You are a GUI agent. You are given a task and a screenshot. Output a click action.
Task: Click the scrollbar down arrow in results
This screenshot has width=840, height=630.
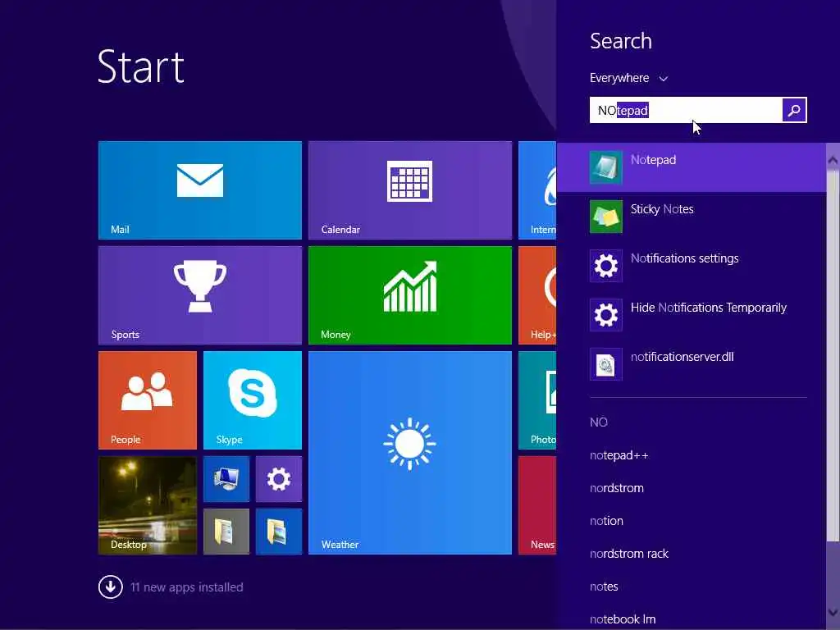tap(833, 612)
